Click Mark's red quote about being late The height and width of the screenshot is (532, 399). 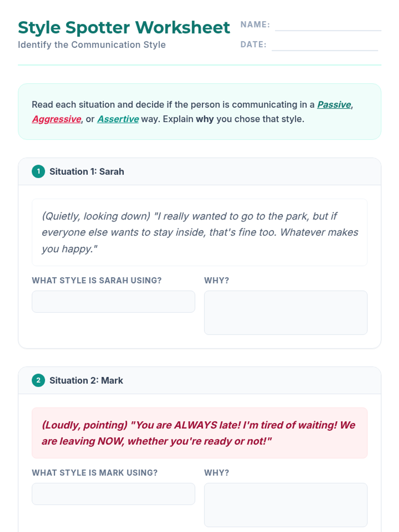coord(199,433)
